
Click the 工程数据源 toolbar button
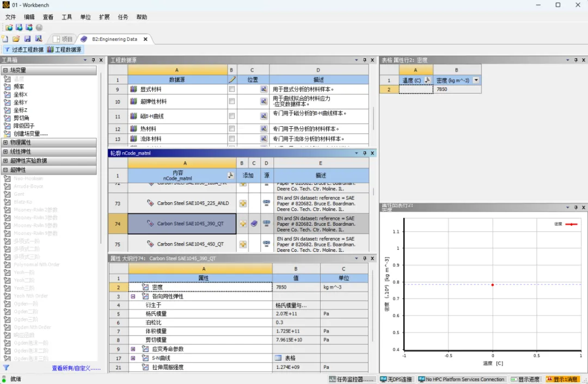tap(64, 49)
